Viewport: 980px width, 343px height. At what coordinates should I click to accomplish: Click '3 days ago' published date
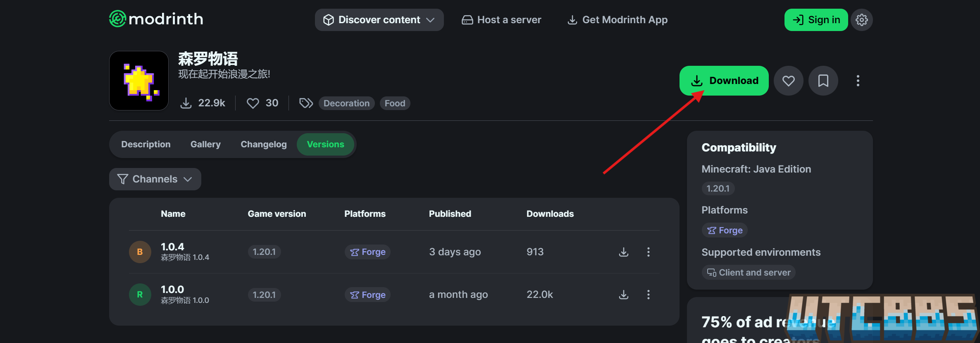[x=455, y=252]
